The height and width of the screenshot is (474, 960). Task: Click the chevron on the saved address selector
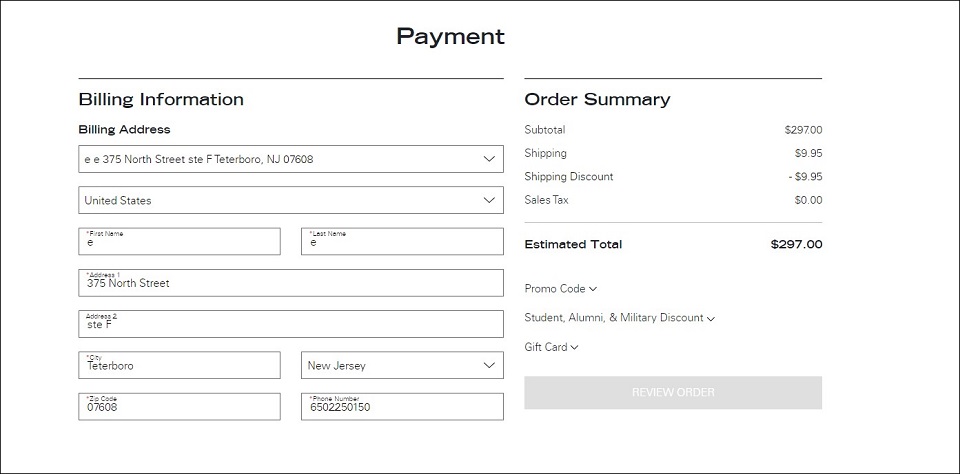click(489, 159)
